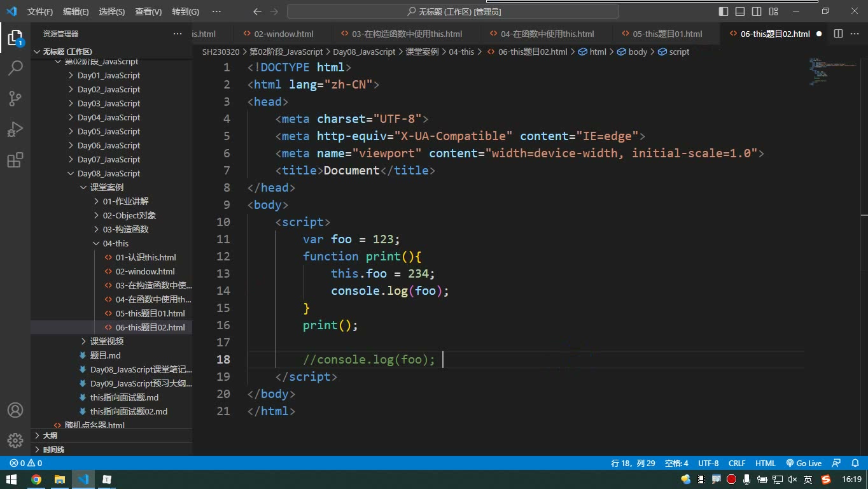Open the Search view icon
The image size is (868, 489).
pyautogui.click(x=15, y=67)
